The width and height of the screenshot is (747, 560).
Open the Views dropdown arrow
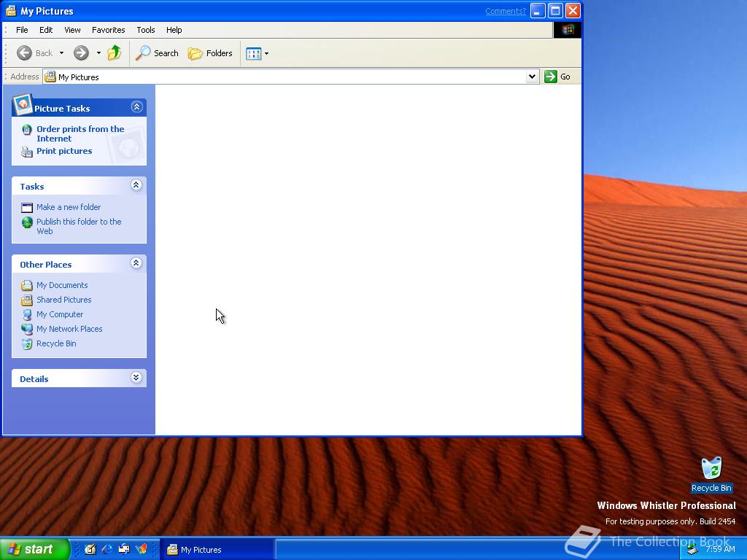tap(266, 53)
